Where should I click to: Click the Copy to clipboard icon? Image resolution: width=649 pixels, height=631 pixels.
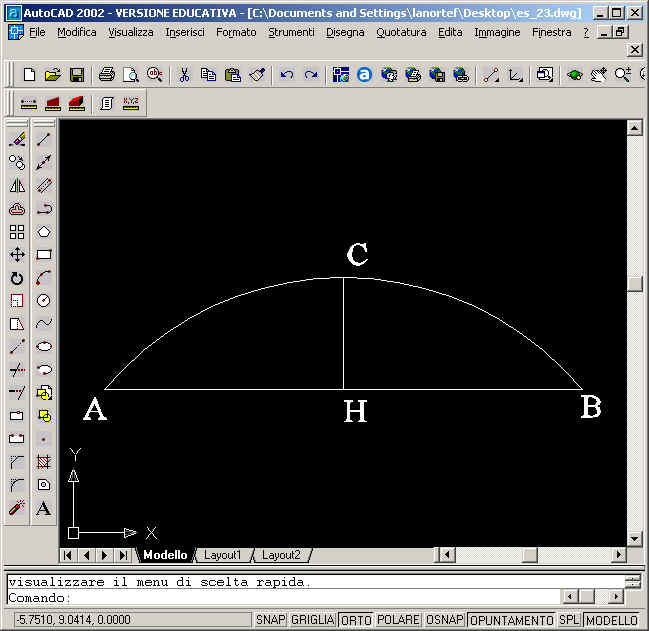(x=208, y=75)
